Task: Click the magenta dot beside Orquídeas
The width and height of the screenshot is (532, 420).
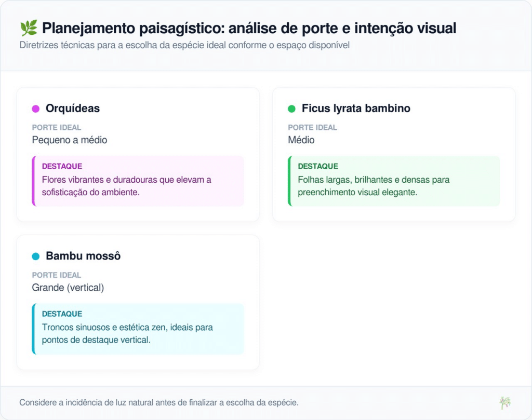Action: pyautogui.click(x=36, y=109)
